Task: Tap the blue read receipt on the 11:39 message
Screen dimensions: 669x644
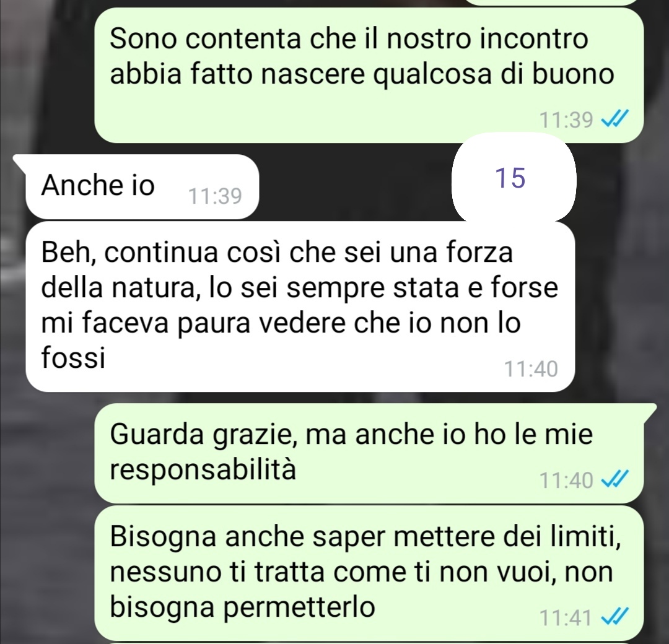Action: 614,119
